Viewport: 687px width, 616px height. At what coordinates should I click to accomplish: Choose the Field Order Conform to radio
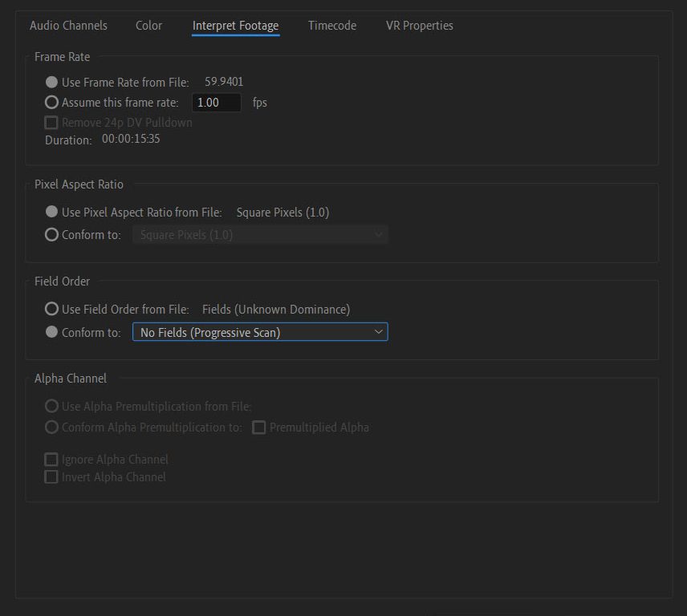point(52,332)
